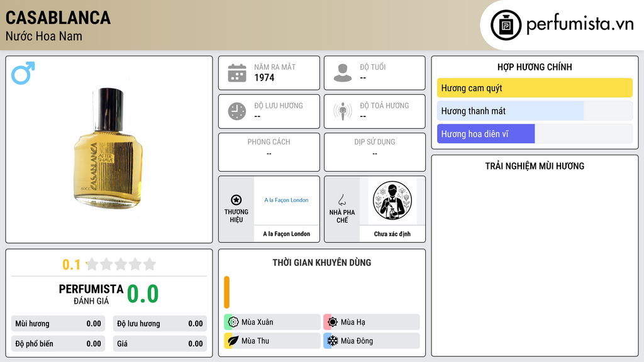Click the Casablanca aftershave bottle image

108,148
